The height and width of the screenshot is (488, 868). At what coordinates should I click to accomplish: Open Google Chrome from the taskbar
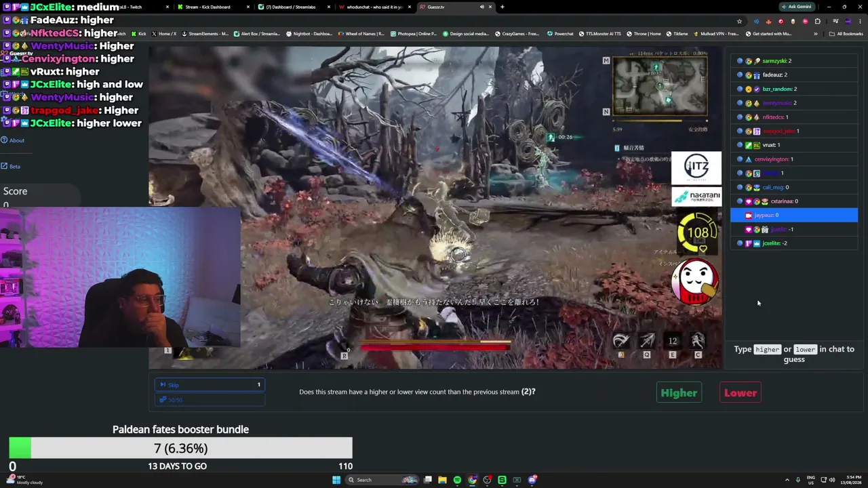point(472,480)
